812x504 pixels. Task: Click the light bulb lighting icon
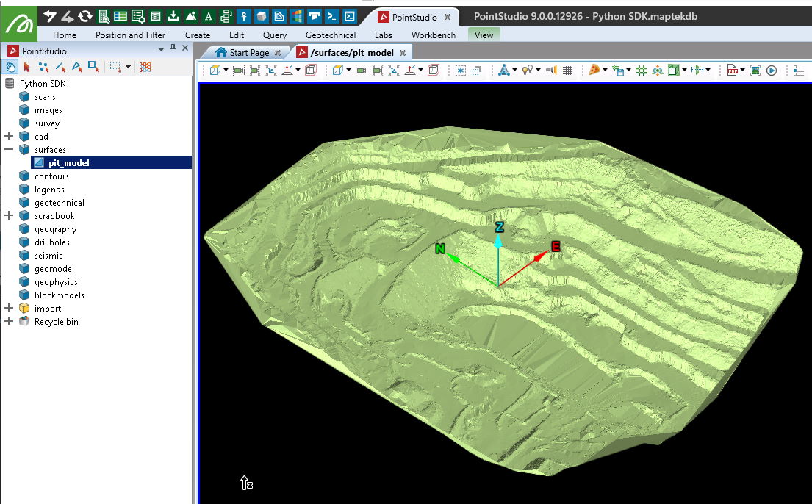coord(527,71)
